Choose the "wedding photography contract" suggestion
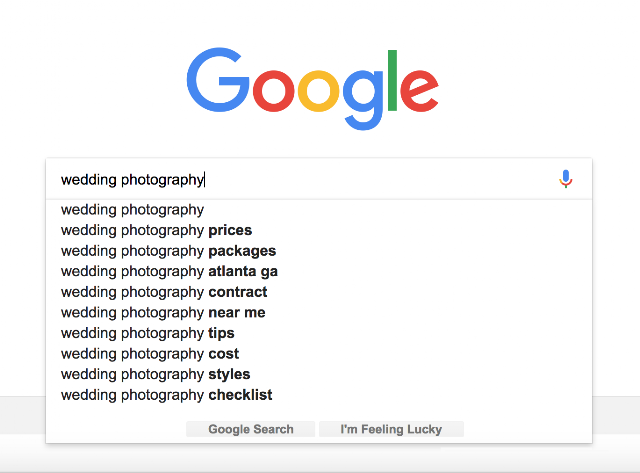Viewport: 640px width, 473px height. tap(164, 292)
